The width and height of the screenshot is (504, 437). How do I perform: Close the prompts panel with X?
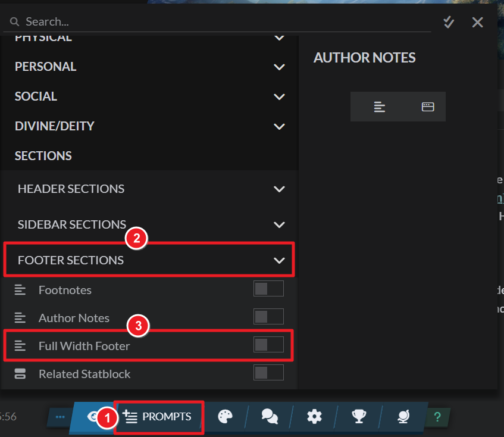click(478, 22)
